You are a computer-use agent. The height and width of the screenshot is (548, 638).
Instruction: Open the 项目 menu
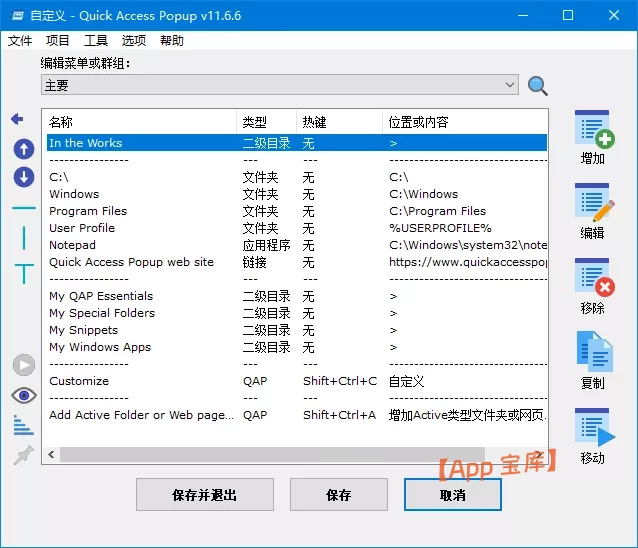pos(57,41)
